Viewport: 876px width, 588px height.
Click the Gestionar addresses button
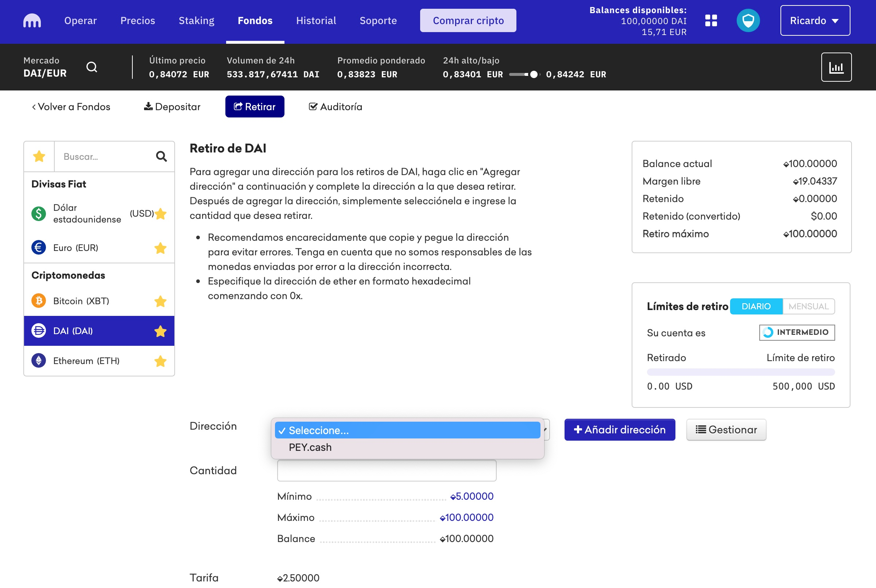pos(726,430)
